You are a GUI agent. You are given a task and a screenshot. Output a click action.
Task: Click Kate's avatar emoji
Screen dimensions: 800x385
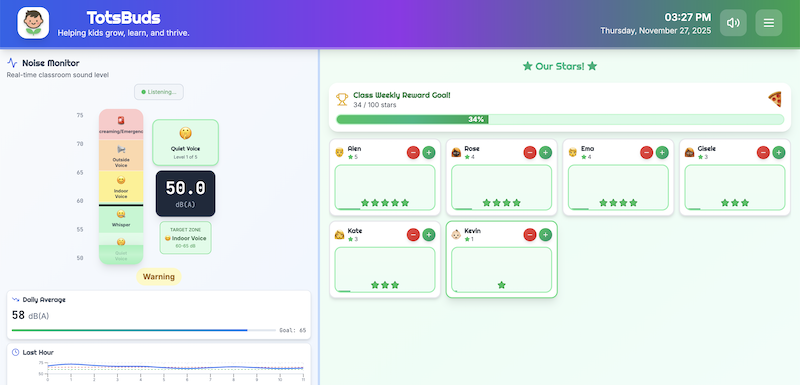tap(339, 235)
